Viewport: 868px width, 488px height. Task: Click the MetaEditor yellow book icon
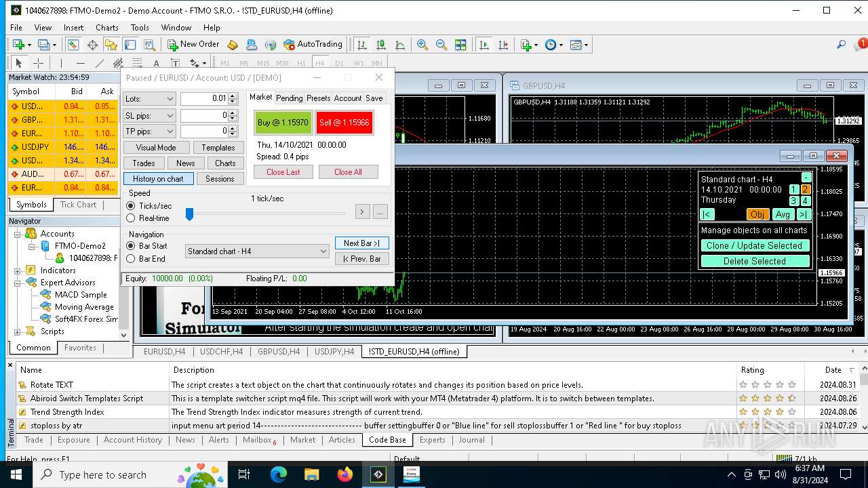coord(233,45)
